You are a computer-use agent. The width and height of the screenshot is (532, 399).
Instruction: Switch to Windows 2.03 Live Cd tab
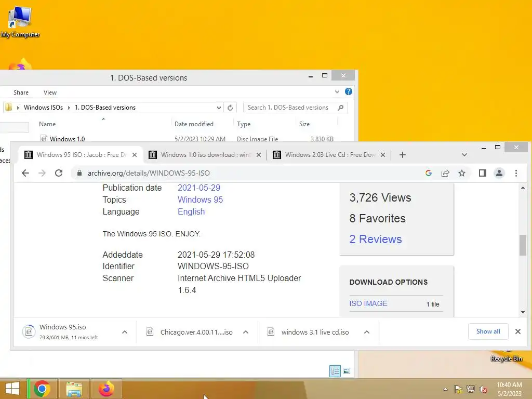click(329, 155)
